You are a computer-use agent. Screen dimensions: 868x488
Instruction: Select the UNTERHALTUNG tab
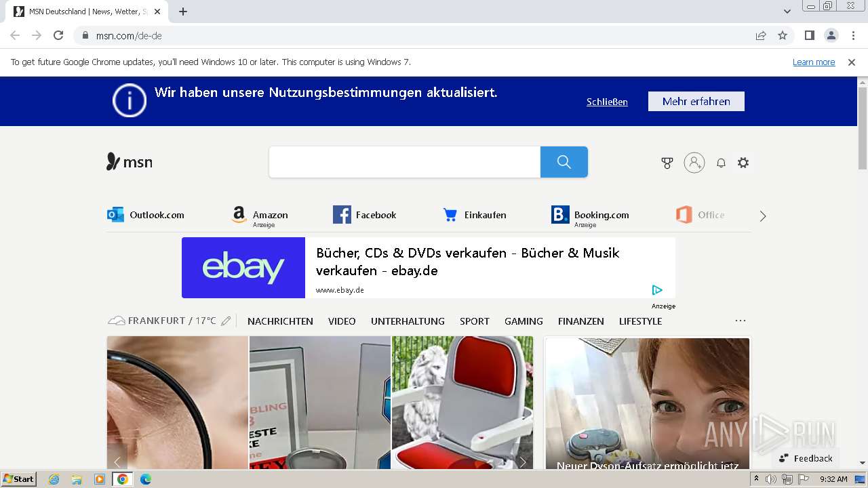coord(408,321)
